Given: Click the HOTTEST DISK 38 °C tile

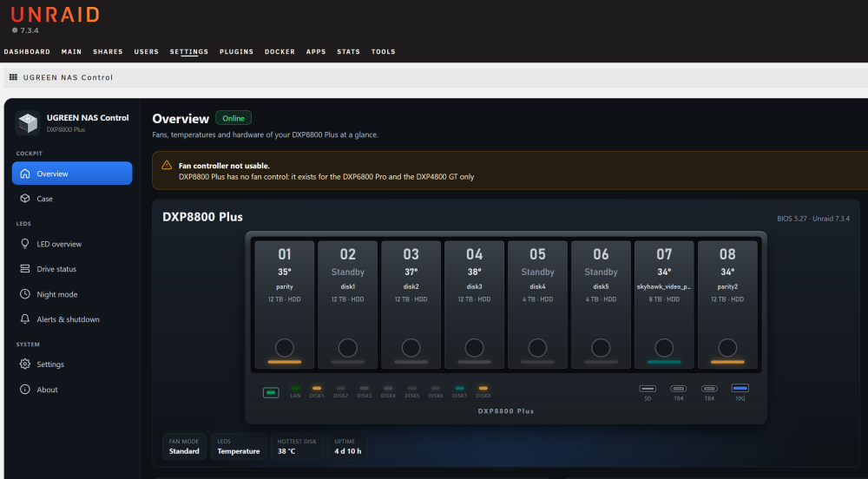Looking at the screenshot, I should pyautogui.click(x=297, y=446).
